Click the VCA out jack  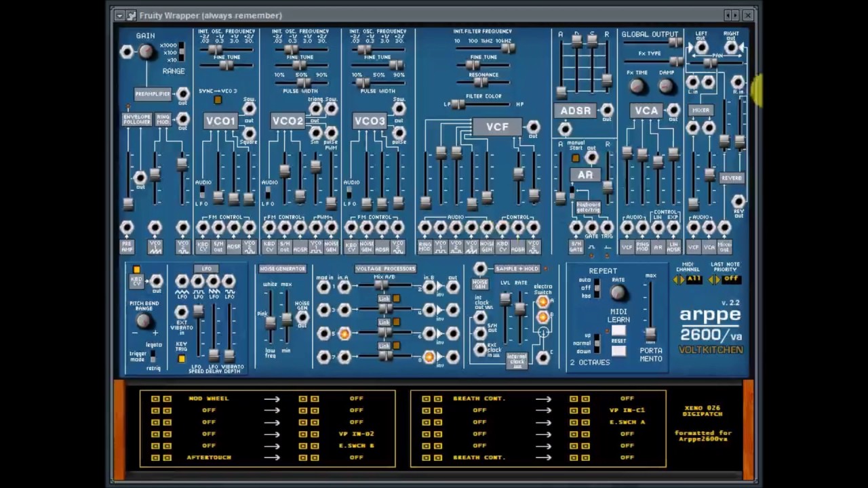click(673, 110)
